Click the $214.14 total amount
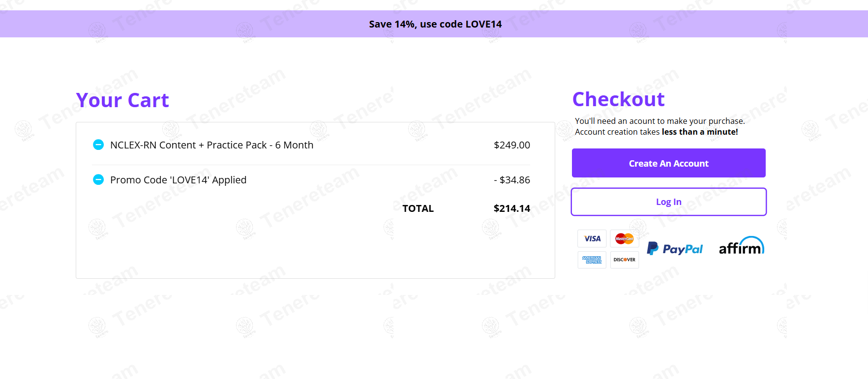 tap(512, 208)
